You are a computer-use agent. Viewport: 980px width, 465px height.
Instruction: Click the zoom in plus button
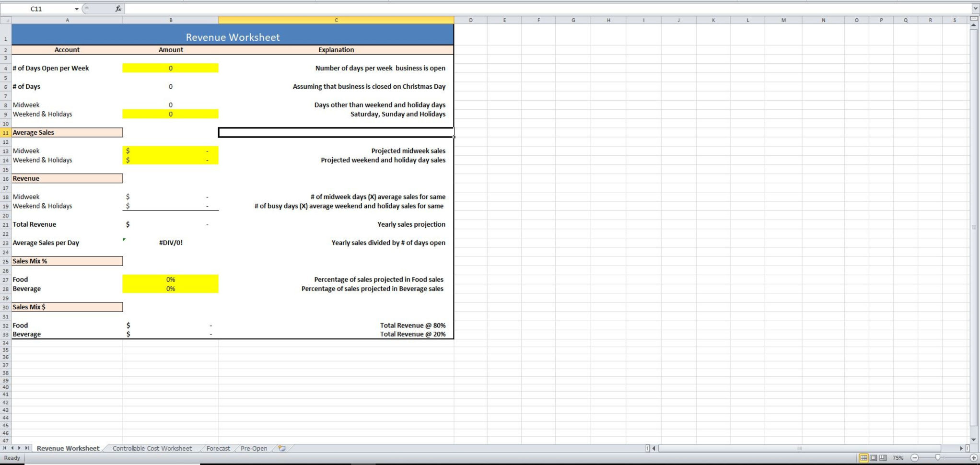[x=974, y=458]
